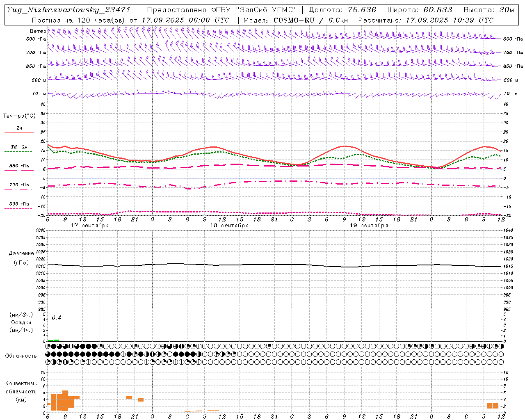Click the Осадки precipitation label
The height and width of the screenshot is (420, 525).
pyautogui.click(x=21, y=322)
